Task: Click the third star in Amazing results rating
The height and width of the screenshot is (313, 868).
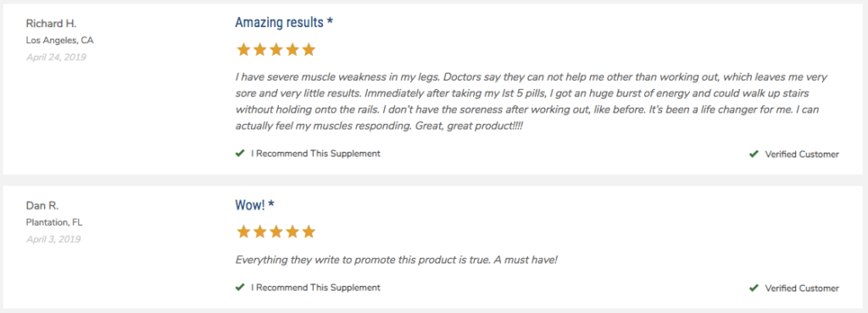Action: point(275,50)
